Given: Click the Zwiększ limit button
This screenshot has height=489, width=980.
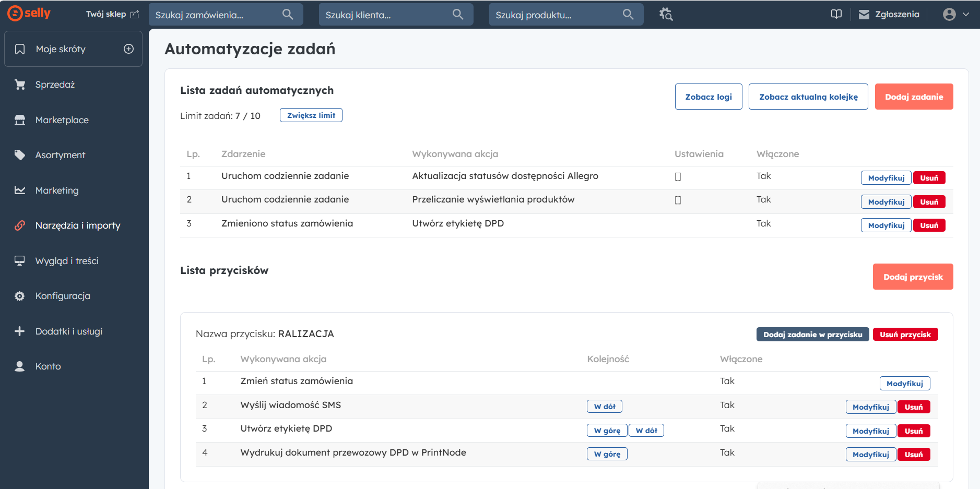Looking at the screenshot, I should 311,115.
